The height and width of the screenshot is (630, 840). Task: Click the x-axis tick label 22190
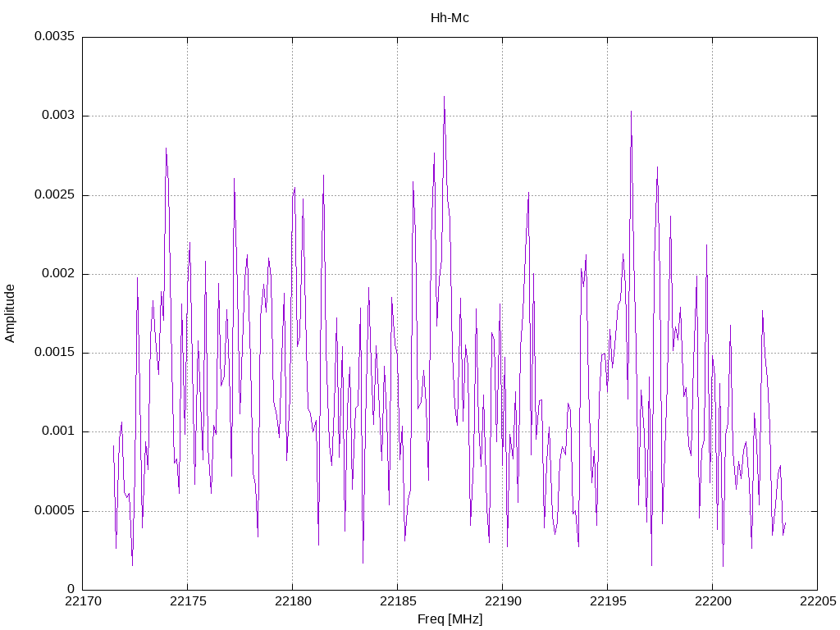[503, 601]
